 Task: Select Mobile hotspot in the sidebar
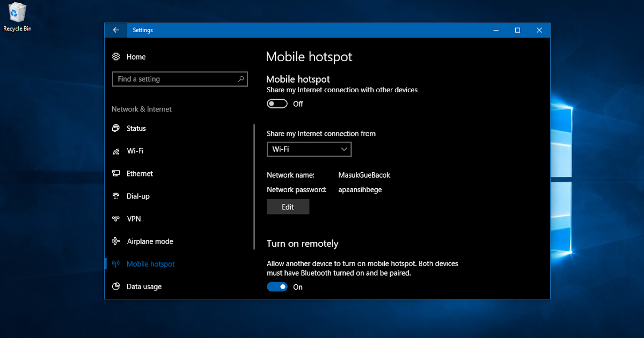pos(150,264)
